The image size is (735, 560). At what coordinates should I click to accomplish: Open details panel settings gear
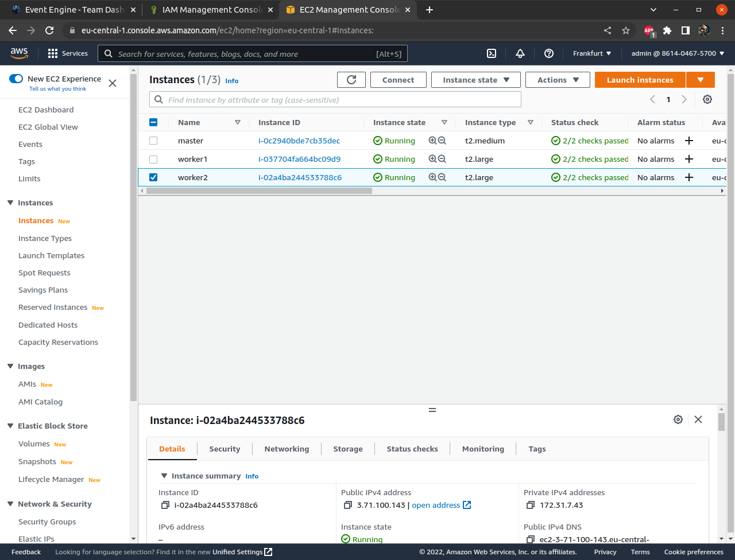[x=678, y=419]
